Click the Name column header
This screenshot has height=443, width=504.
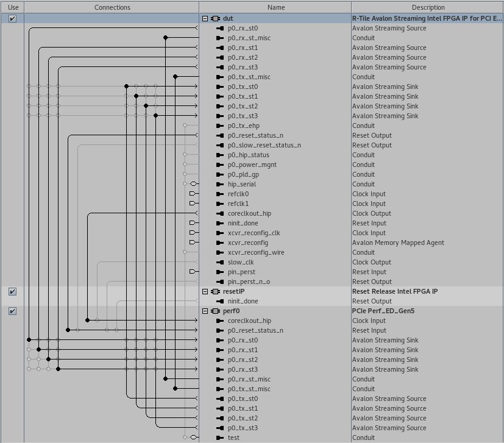pos(275,7)
